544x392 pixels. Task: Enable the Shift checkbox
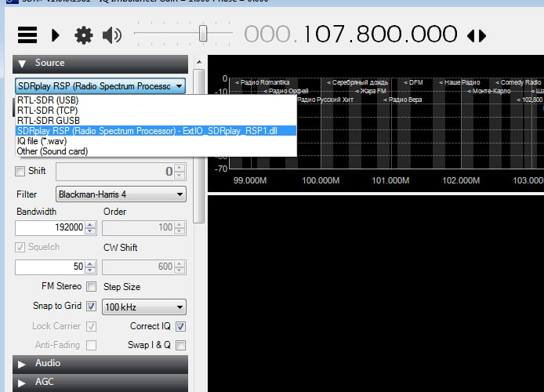pyautogui.click(x=20, y=171)
